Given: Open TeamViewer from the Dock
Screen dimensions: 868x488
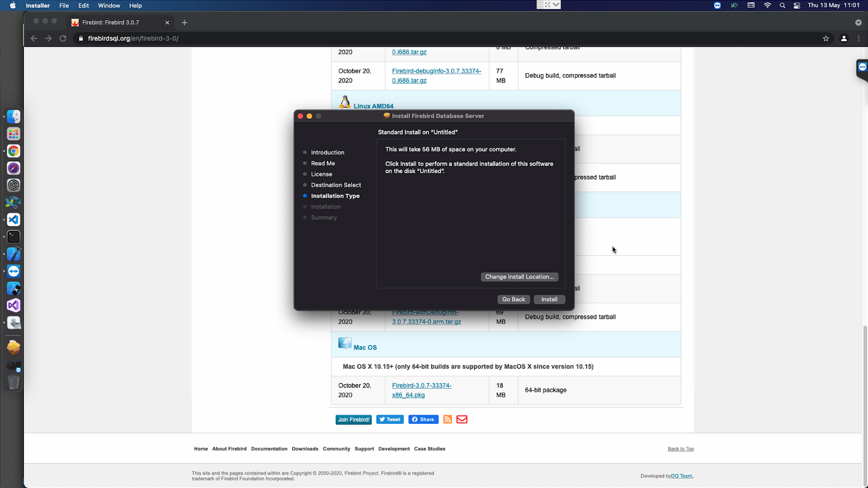Looking at the screenshot, I should coord(14,271).
